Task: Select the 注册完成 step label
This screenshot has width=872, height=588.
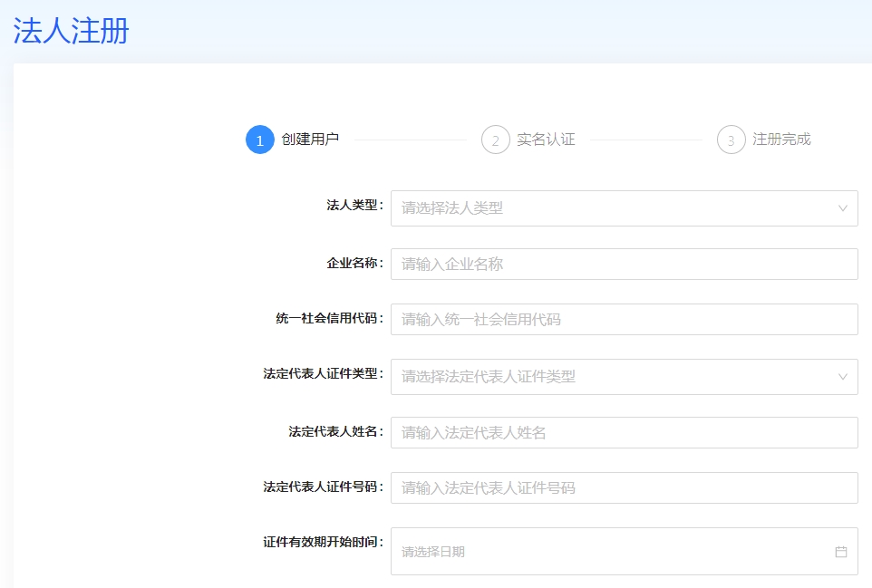Action: [x=781, y=140]
